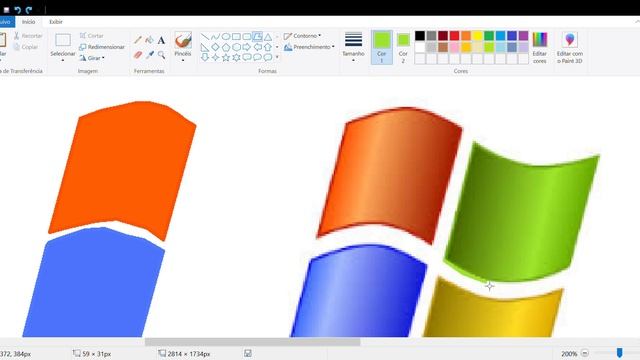This screenshot has height=360, width=640.
Task: Select the Cor 2 color box
Action: coord(403,47)
